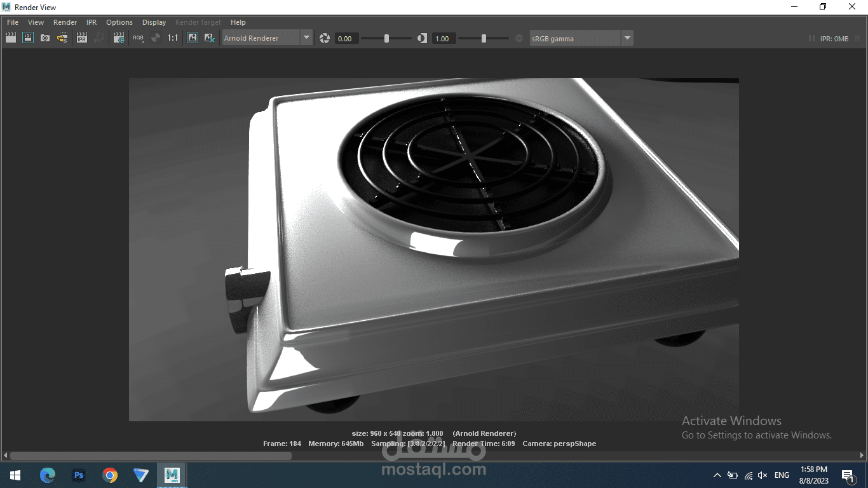This screenshot has height=488, width=868.
Task: Open the File menu
Action: 13,22
